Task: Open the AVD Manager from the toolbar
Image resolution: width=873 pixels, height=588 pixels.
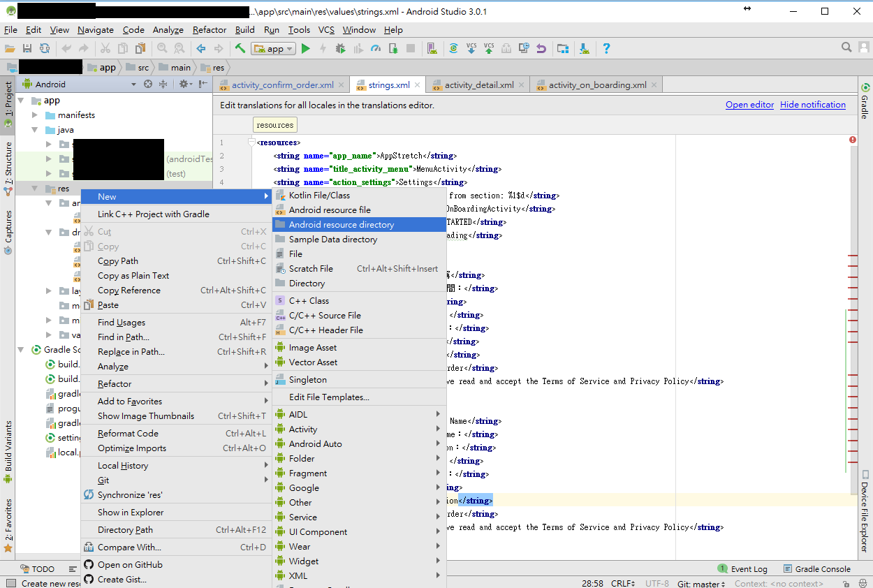Action: pyautogui.click(x=431, y=48)
